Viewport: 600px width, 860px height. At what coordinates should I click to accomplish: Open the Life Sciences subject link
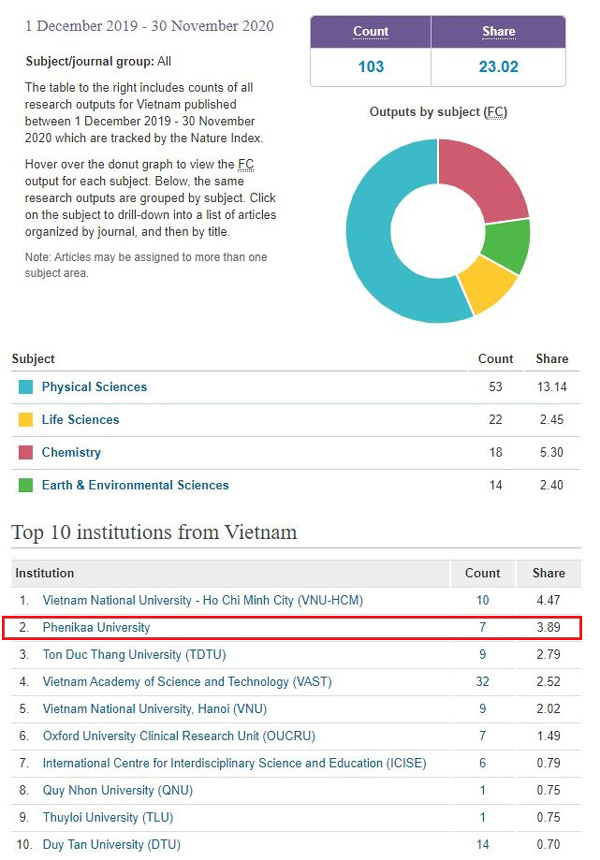80,420
